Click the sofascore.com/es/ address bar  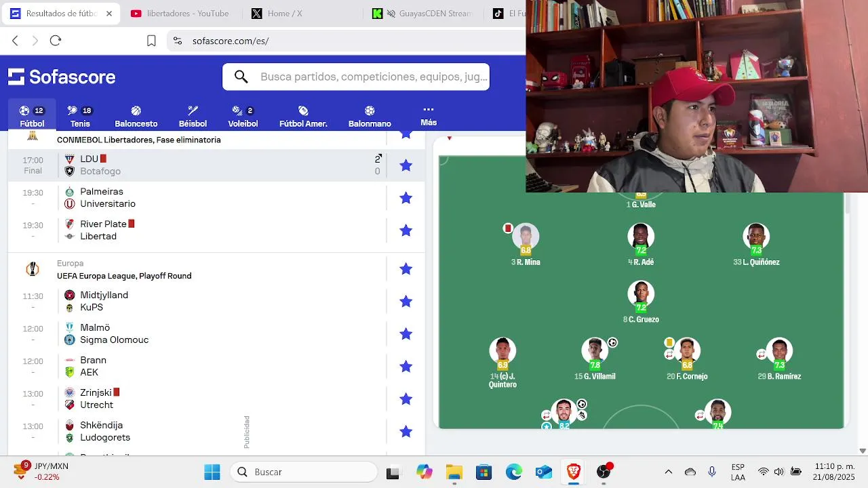point(231,41)
